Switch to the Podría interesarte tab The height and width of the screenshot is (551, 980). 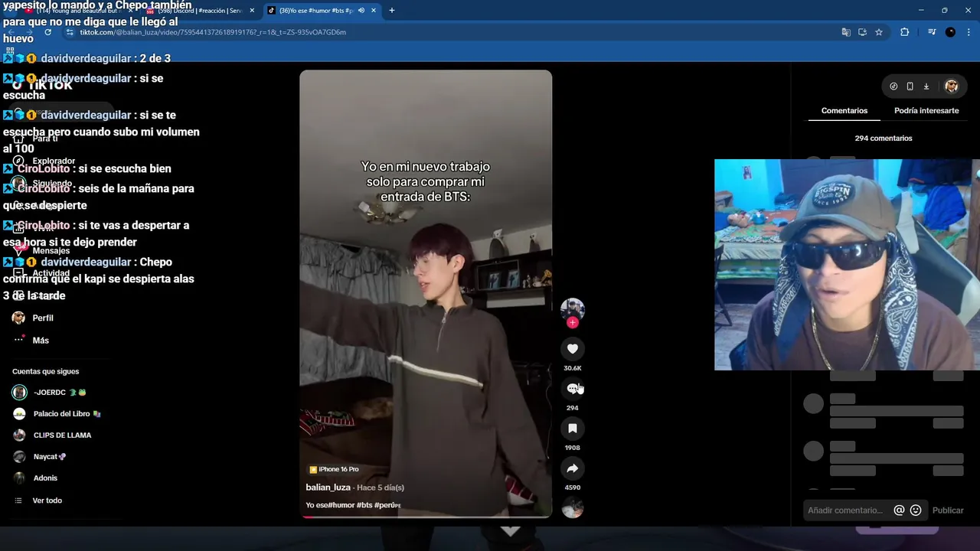pyautogui.click(x=926, y=111)
